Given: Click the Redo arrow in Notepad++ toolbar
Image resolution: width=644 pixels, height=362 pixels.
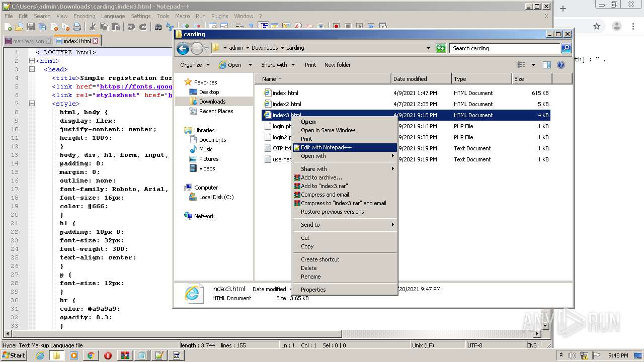Looking at the screenshot, I should [143, 26].
